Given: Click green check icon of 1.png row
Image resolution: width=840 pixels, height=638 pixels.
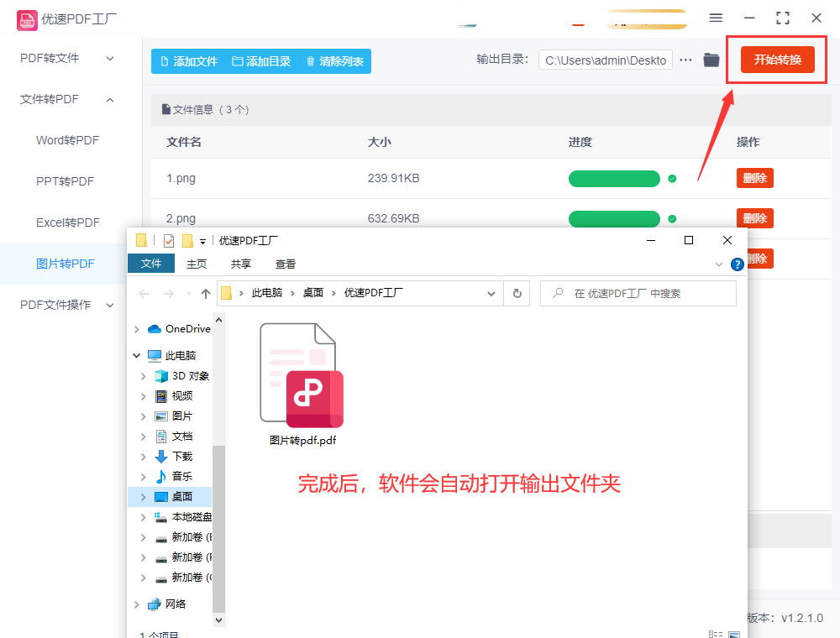Looking at the screenshot, I should coord(672,179).
